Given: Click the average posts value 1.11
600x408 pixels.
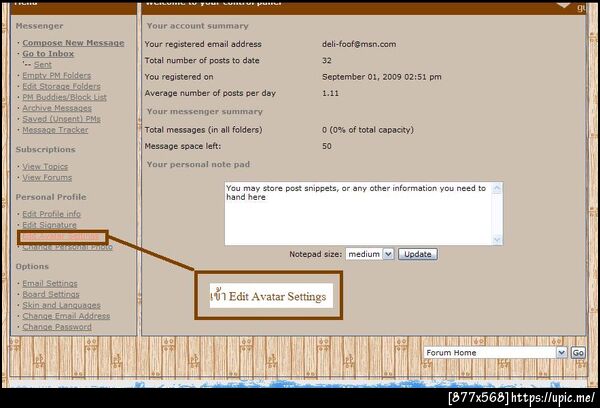Looking at the screenshot, I should (x=330, y=93).
